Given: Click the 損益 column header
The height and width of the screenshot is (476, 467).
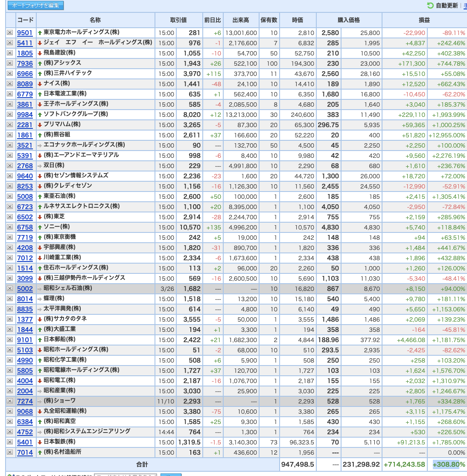Looking at the screenshot, I should (x=424, y=20).
